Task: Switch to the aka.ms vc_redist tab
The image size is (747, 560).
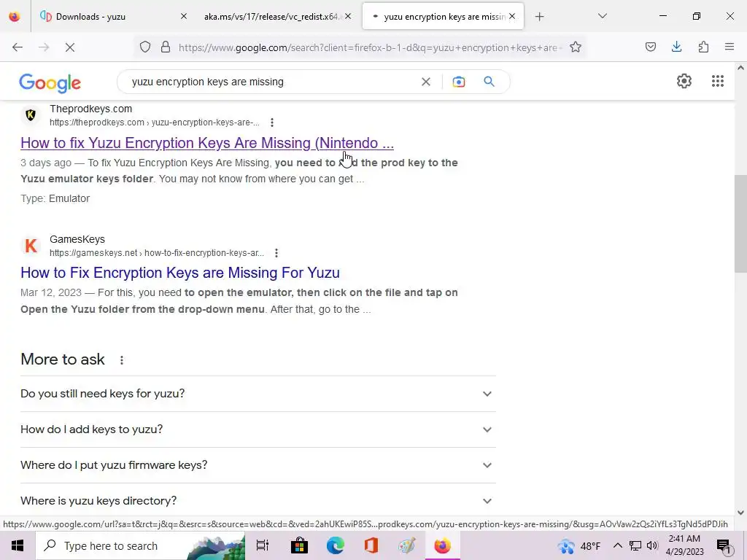Action: click(x=278, y=17)
